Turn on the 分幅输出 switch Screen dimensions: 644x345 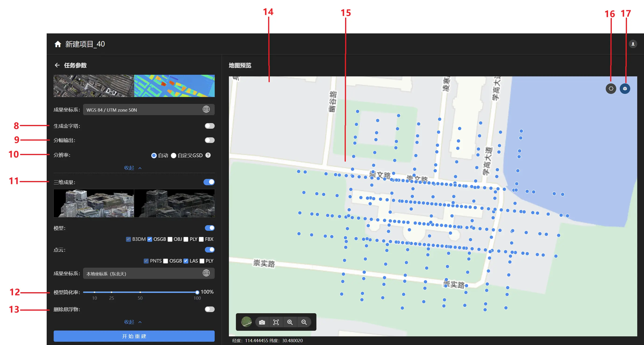209,140
